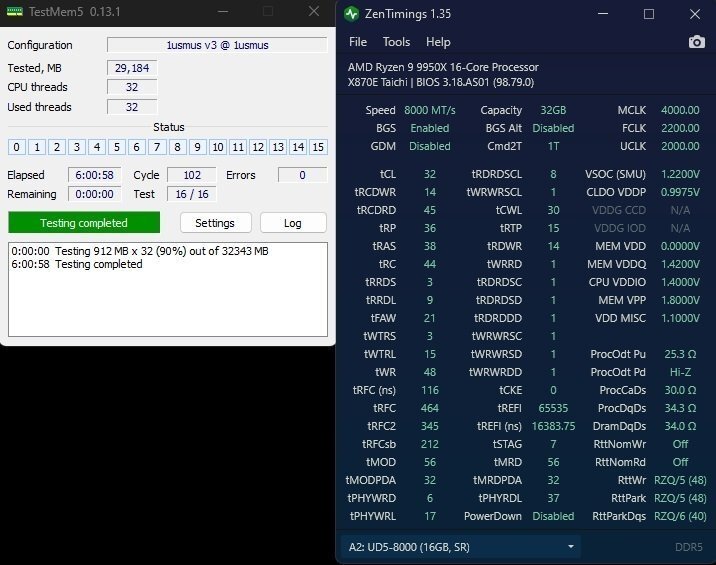The width and height of the screenshot is (716, 565).
Task: Minimize the ZenTimings window
Action: pyautogui.click(x=601, y=14)
